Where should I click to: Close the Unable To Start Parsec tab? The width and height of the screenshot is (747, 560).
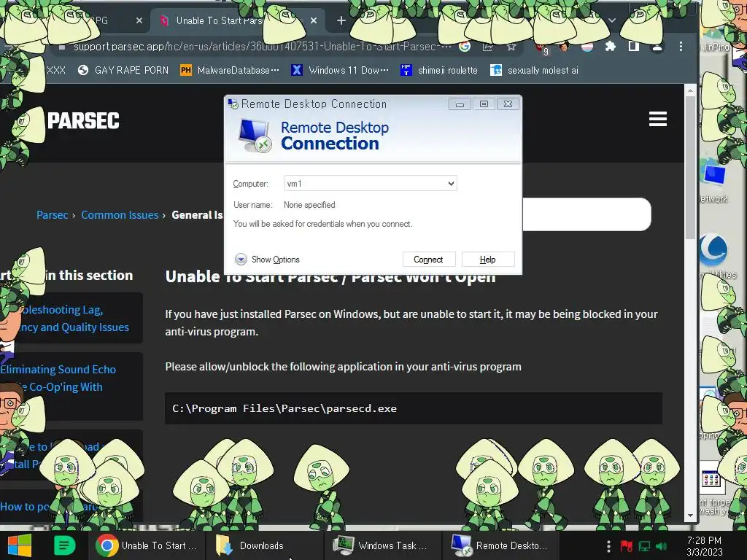(x=314, y=21)
